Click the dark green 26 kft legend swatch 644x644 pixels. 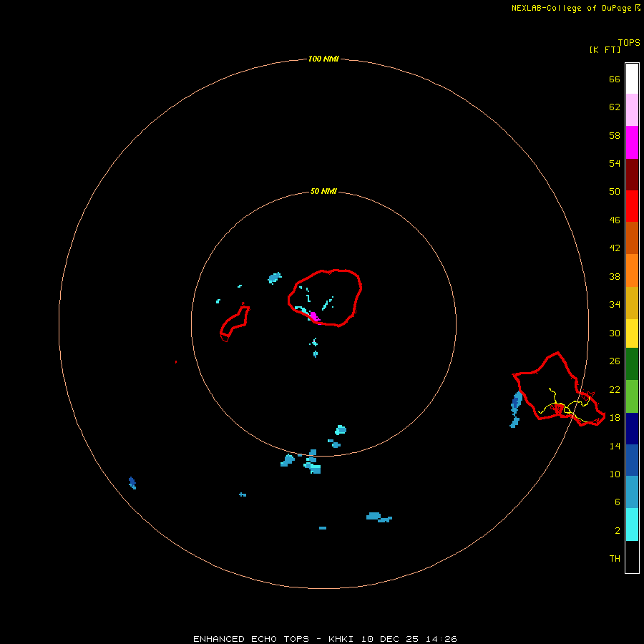632,364
